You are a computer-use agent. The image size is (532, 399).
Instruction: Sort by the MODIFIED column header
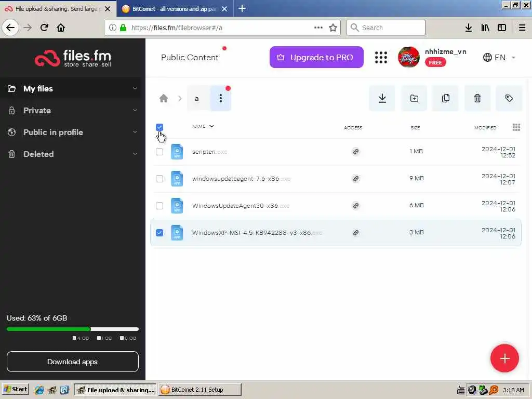coord(485,128)
